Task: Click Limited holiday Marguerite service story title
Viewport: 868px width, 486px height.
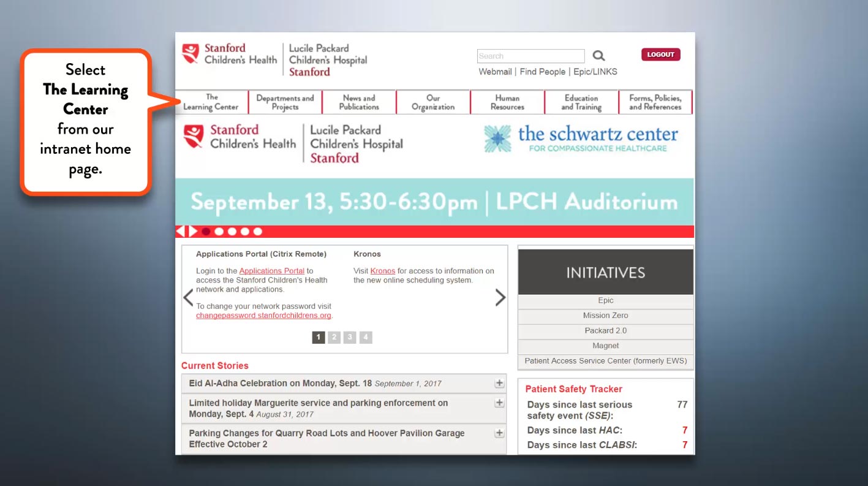Action: tap(319, 408)
